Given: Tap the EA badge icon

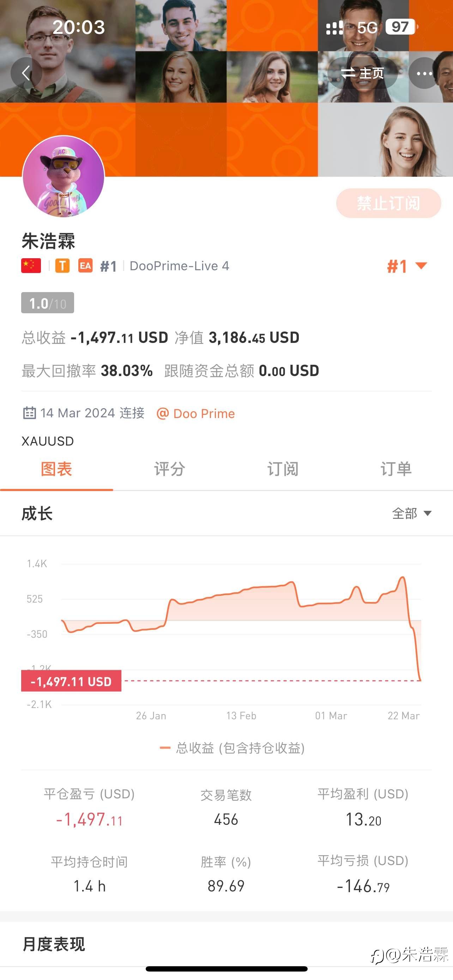Looking at the screenshot, I should click(85, 266).
